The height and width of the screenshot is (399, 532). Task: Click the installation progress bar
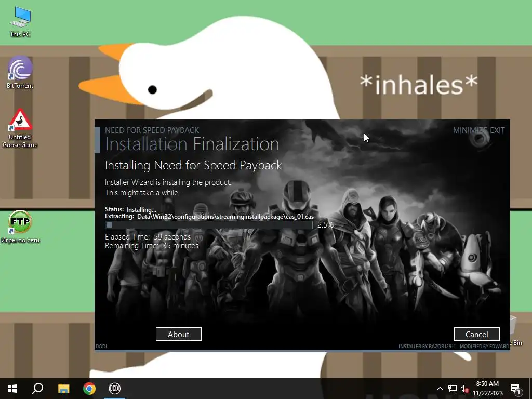[209, 224]
